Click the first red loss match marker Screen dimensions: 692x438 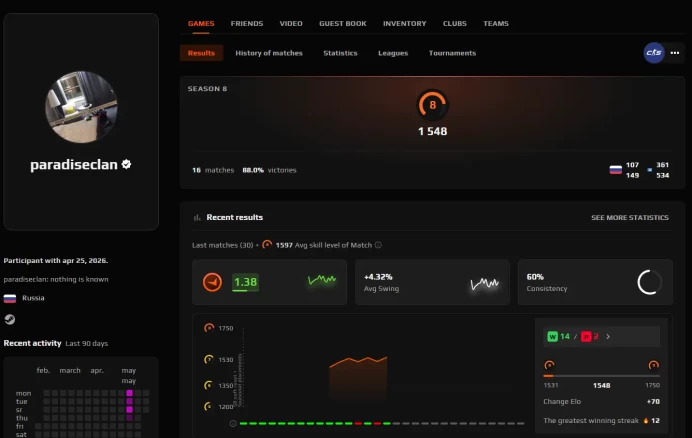pos(358,423)
